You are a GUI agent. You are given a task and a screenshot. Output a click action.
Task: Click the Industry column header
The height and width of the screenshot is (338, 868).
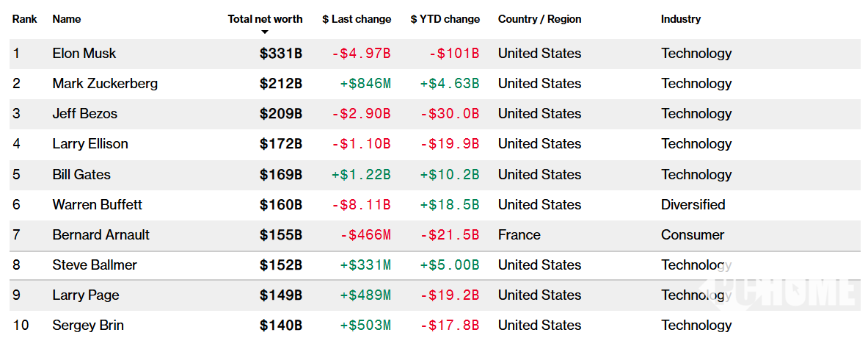680,19
